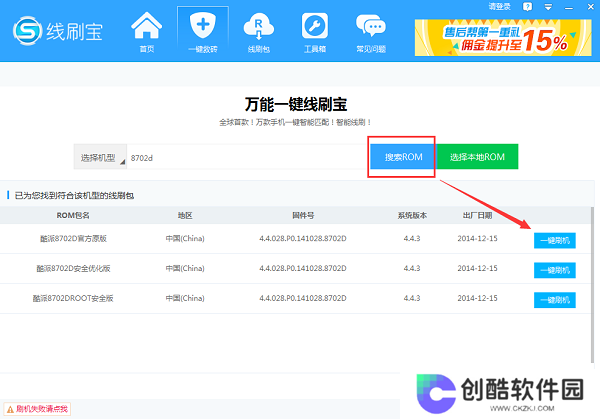Select the 酷派8702D安全优化版 row name
The image size is (600, 419).
pyautogui.click(x=73, y=268)
